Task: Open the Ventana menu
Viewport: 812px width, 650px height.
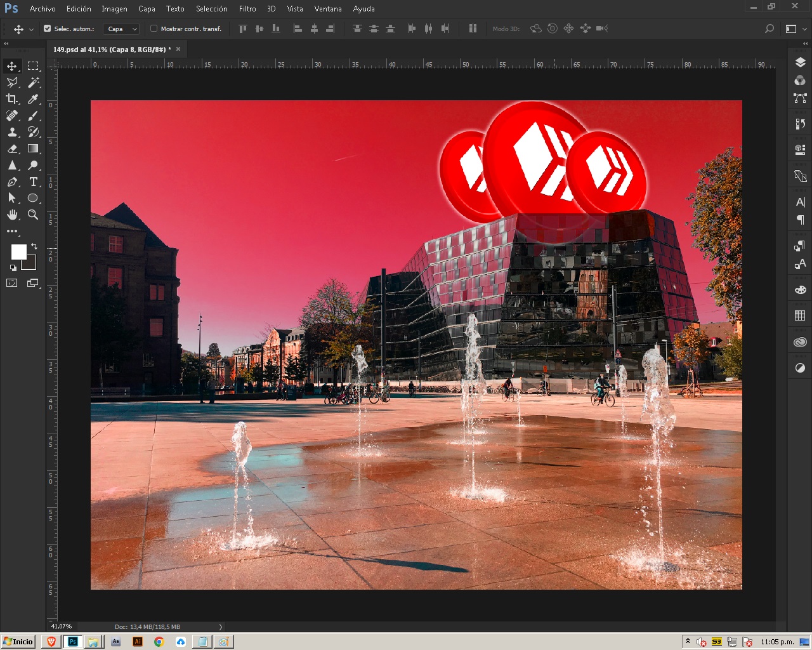Action: point(328,9)
